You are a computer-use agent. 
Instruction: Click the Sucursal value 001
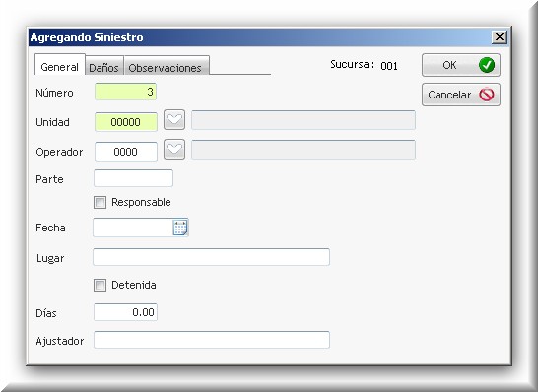tap(389, 66)
